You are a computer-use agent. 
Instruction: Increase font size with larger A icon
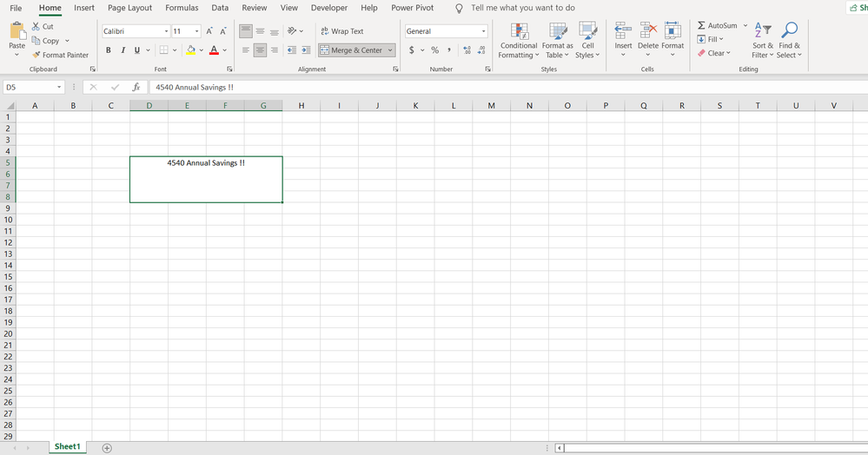(209, 31)
